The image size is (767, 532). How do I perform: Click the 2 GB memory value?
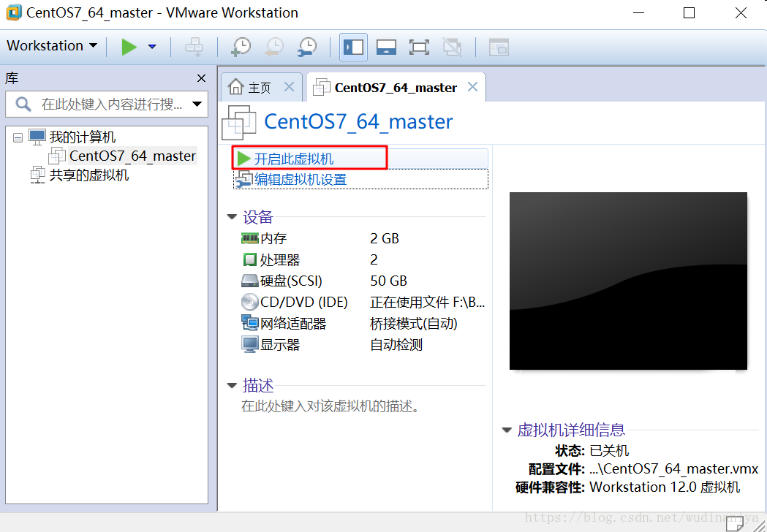coord(385,239)
